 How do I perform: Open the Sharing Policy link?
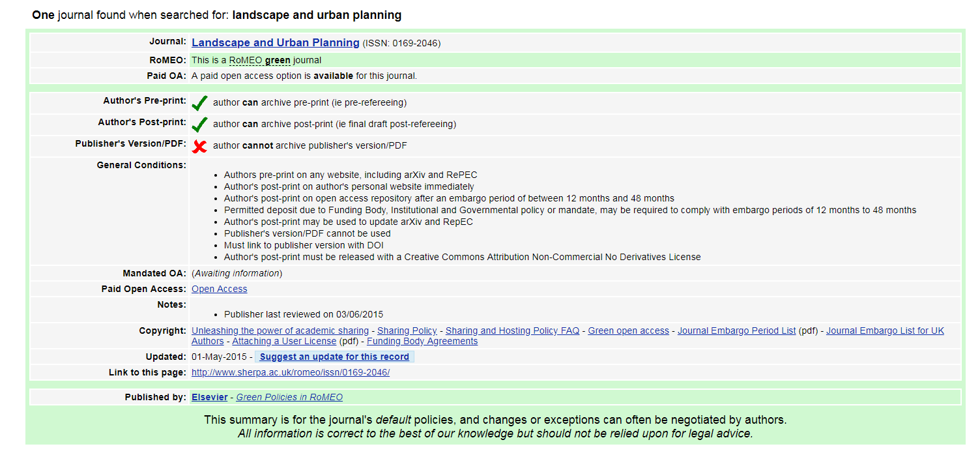point(407,331)
